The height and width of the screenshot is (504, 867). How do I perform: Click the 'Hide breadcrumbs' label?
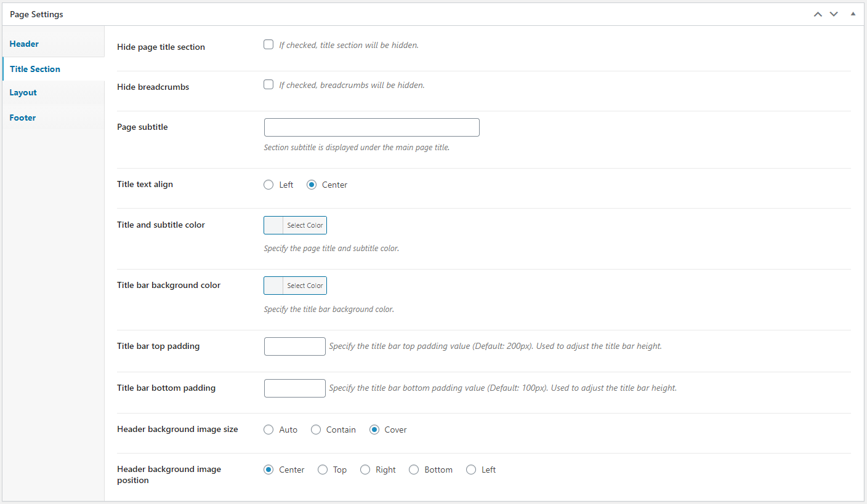click(x=153, y=87)
